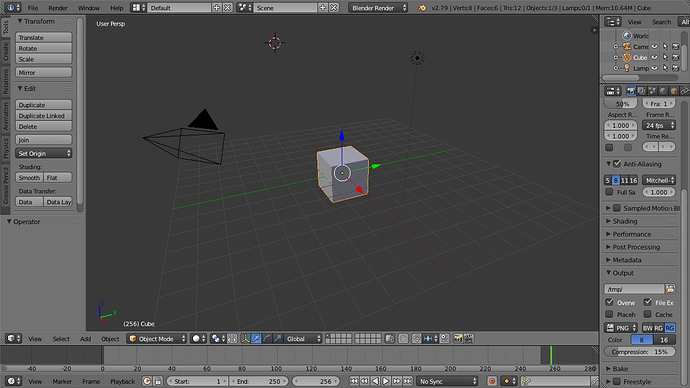Screen dimensions: 690x388
Task: Click the Blender info editor icon
Action: click(x=11, y=7)
